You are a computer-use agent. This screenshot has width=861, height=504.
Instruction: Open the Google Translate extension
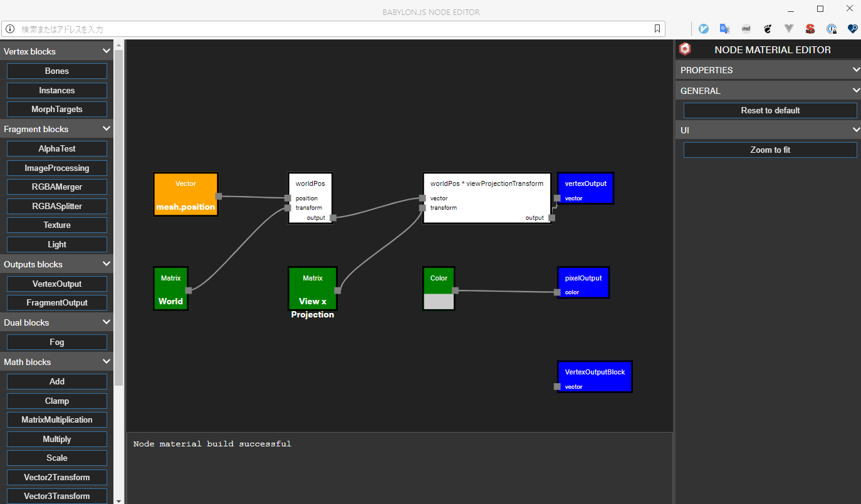tap(725, 29)
